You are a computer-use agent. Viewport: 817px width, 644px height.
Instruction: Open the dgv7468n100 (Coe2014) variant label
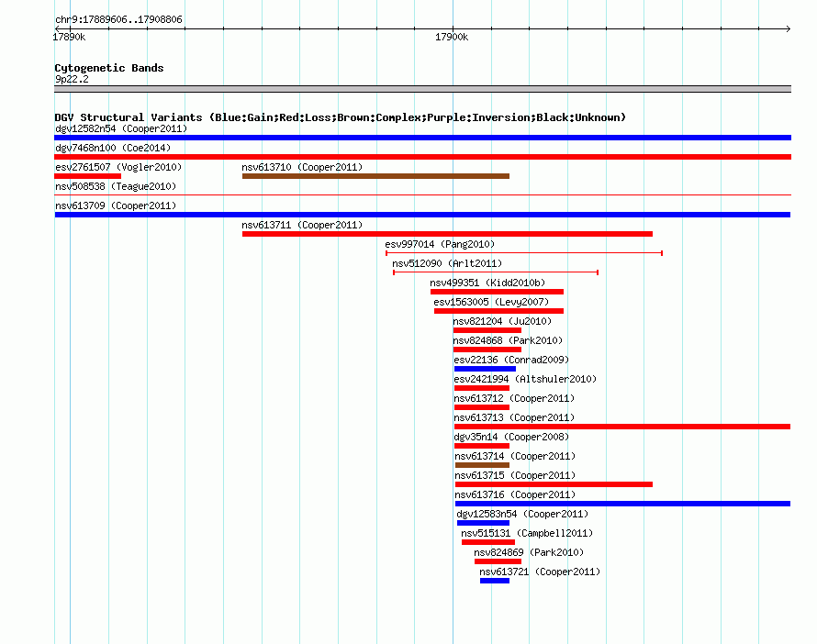click(113, 148)
